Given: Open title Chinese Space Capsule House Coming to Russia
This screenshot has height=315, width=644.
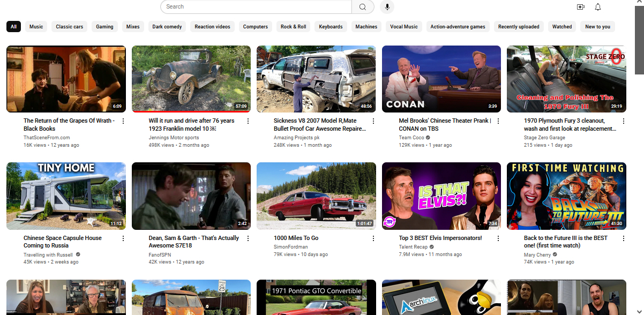Looking at the screenshot, I should pyautogui.click(x=63, y=242).
